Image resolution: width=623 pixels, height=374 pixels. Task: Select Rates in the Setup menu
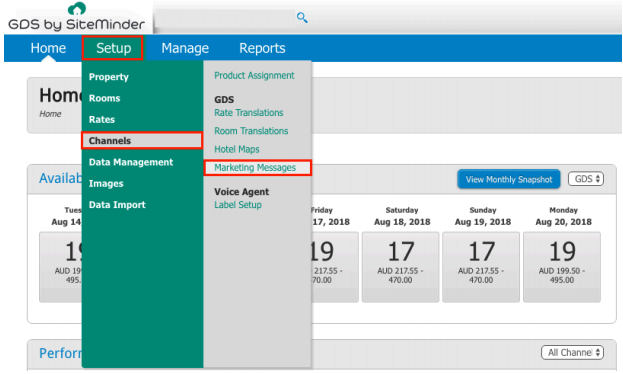point(102,120)
